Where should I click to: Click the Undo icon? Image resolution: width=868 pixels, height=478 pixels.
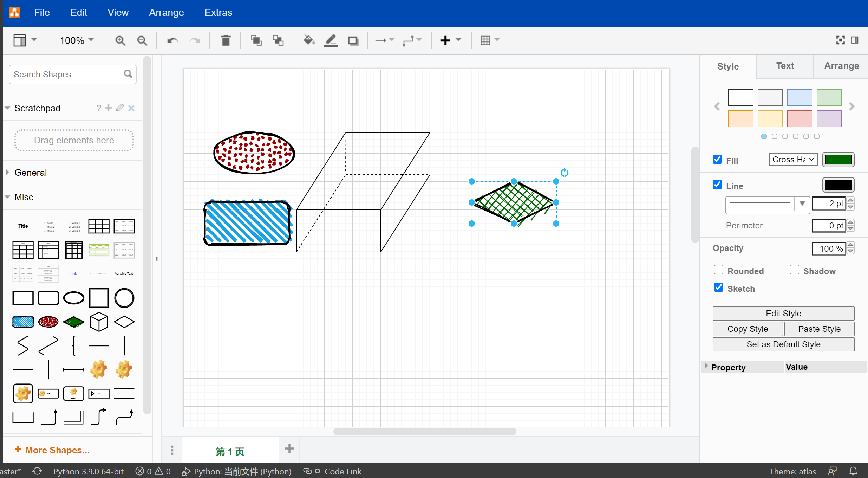[172, 40]
